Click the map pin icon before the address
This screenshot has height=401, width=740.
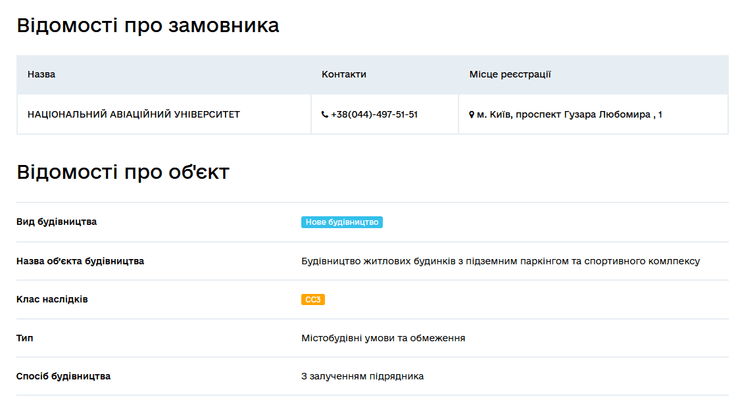(472, 115)
